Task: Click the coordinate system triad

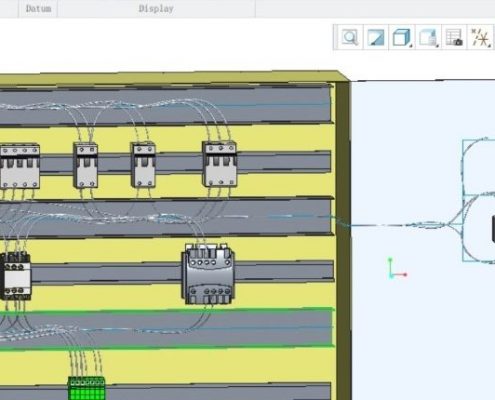Action: pos(397,269)
